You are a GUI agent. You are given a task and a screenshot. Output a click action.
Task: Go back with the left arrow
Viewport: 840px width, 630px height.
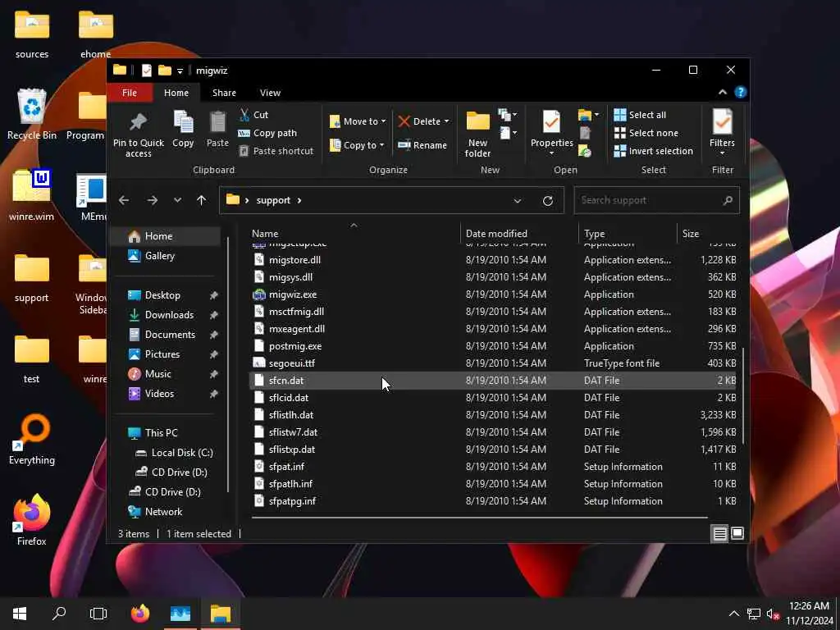click(x=125, y=200)
